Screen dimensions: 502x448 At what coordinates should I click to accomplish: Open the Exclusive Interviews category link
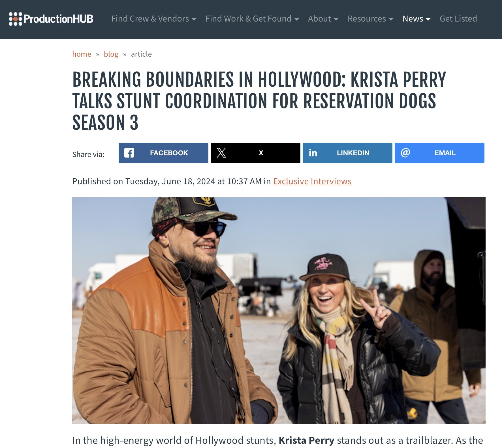coord(312,181)
